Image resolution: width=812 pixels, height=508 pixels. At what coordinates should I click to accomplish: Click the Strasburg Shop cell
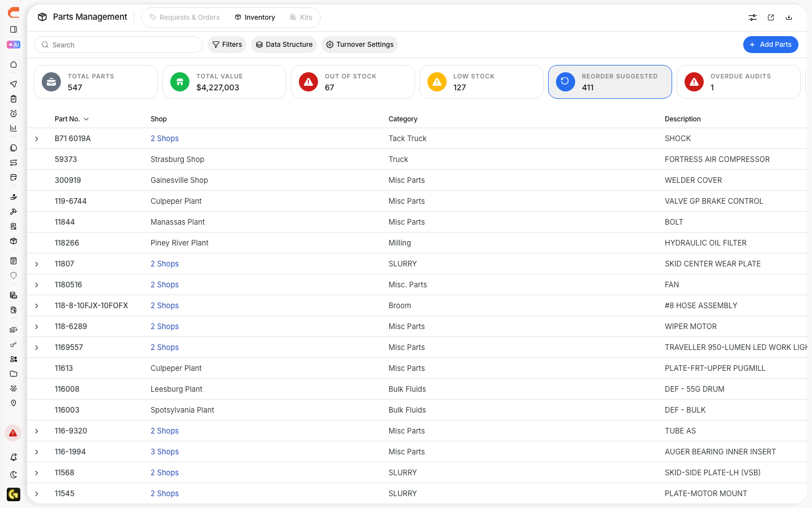tap(178, 159)
